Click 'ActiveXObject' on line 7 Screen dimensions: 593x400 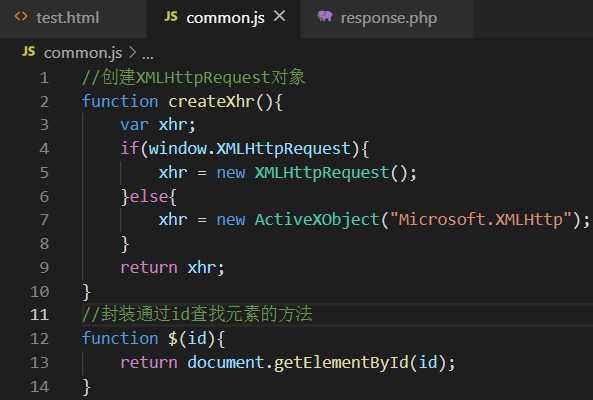coord(317,220)
